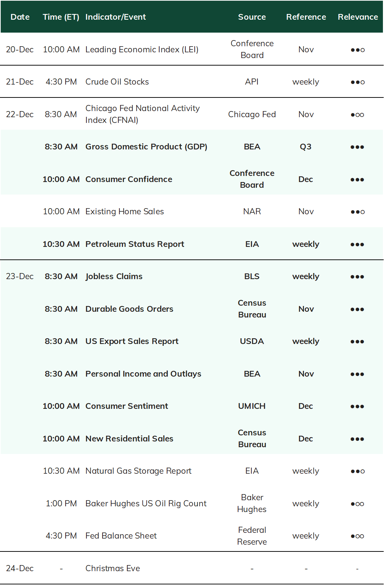Viewport: 384px width, 588px height.
Task: Click relevance dots for Crude Oil Stocks
Action: point(357,82)
